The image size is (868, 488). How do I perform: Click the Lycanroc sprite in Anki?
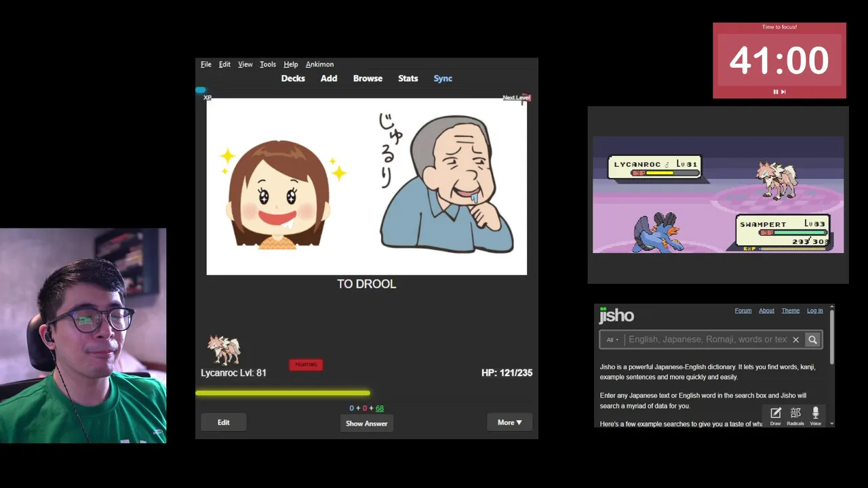click(x=224, y=350)
